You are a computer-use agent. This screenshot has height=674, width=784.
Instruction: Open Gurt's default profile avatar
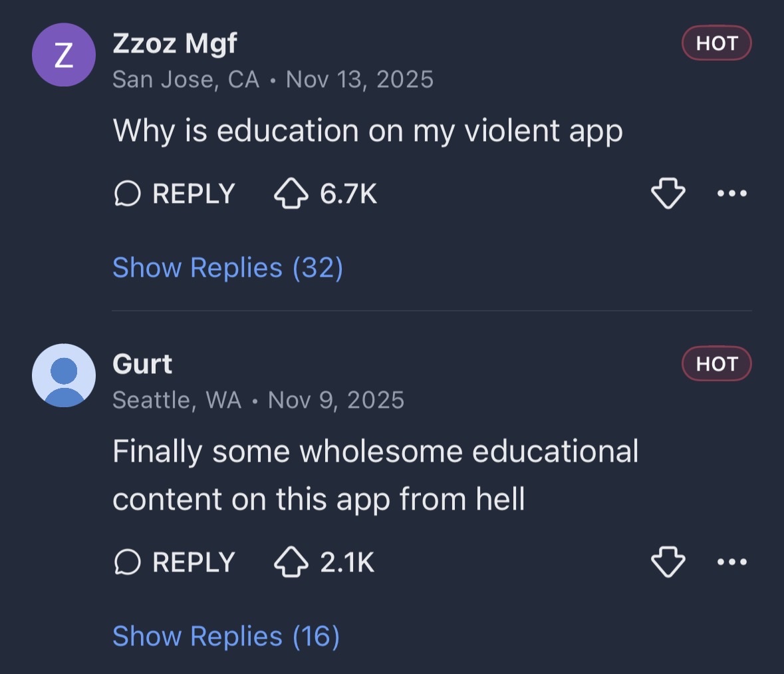[64, 375]
